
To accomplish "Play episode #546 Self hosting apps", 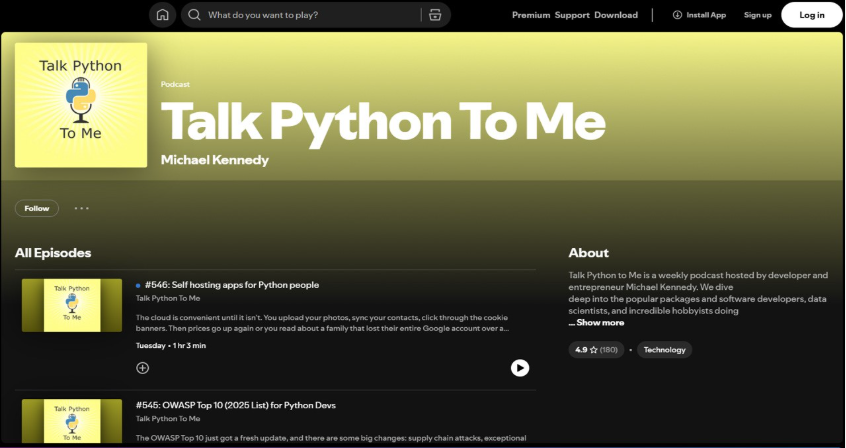I will tap(520, 368).
